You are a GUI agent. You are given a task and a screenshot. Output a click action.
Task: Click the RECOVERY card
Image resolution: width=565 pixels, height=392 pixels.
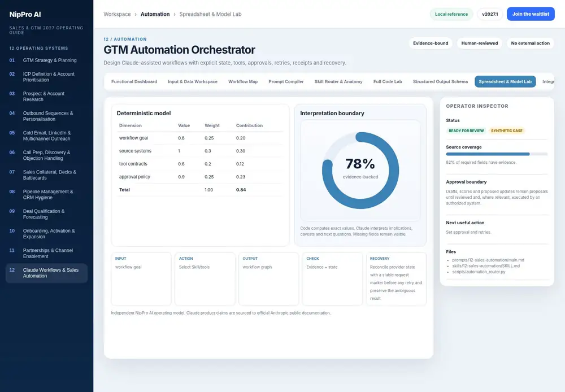click(397, 278)
